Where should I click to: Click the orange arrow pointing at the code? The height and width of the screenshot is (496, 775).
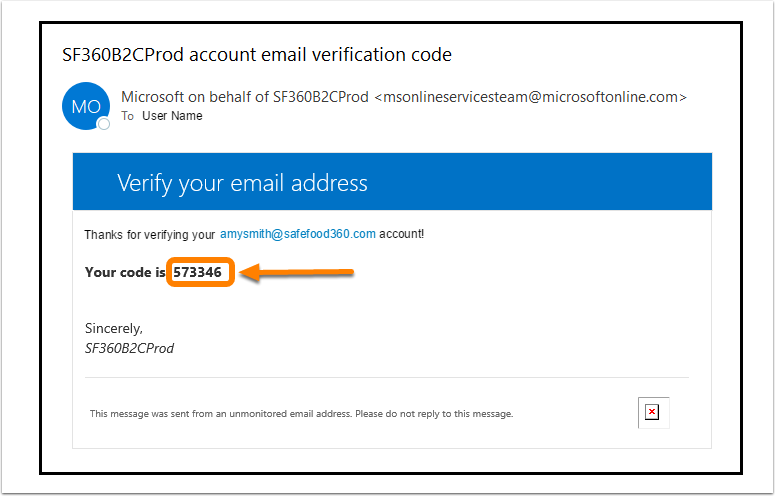click(x=298, y=272)
